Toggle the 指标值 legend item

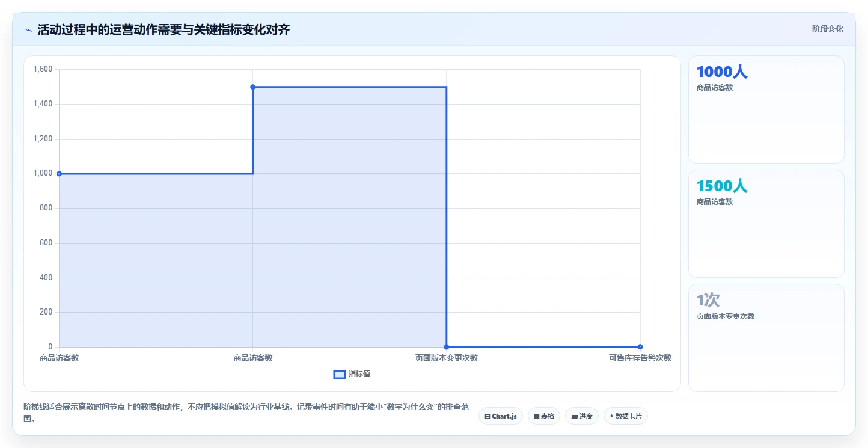coord(352,374)
